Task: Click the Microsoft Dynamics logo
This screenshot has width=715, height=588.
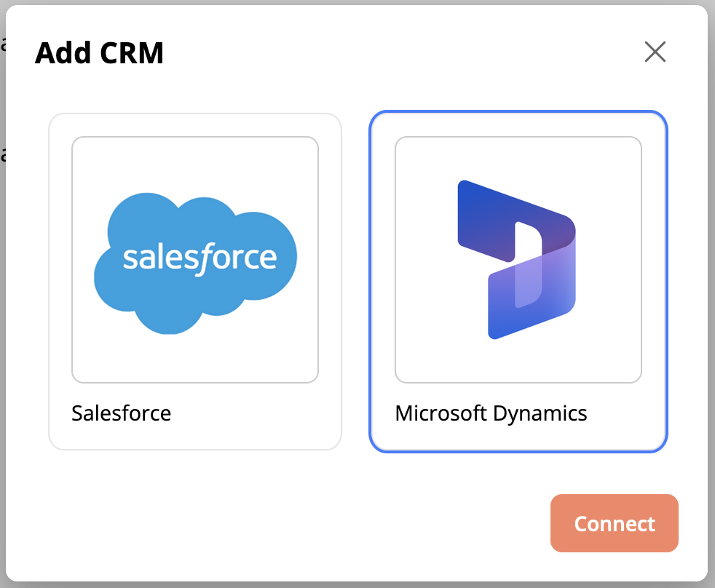Action: coord(517,260)
